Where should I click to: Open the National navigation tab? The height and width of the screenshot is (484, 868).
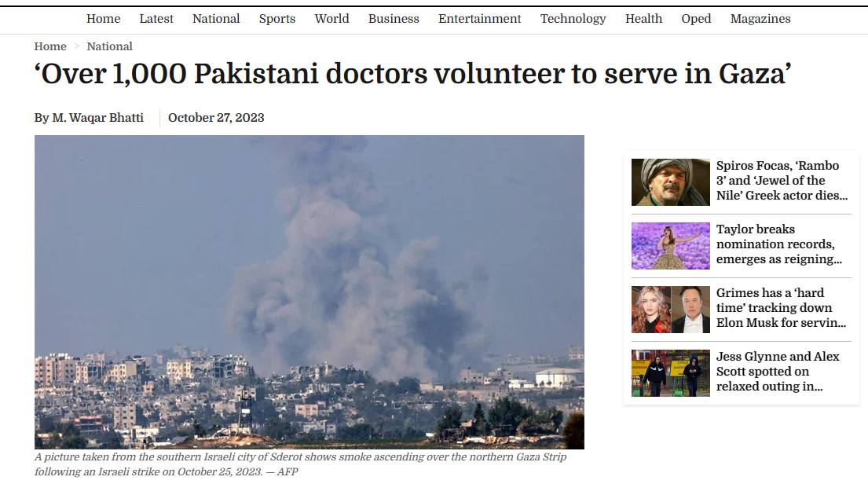(x=216, y=19)
